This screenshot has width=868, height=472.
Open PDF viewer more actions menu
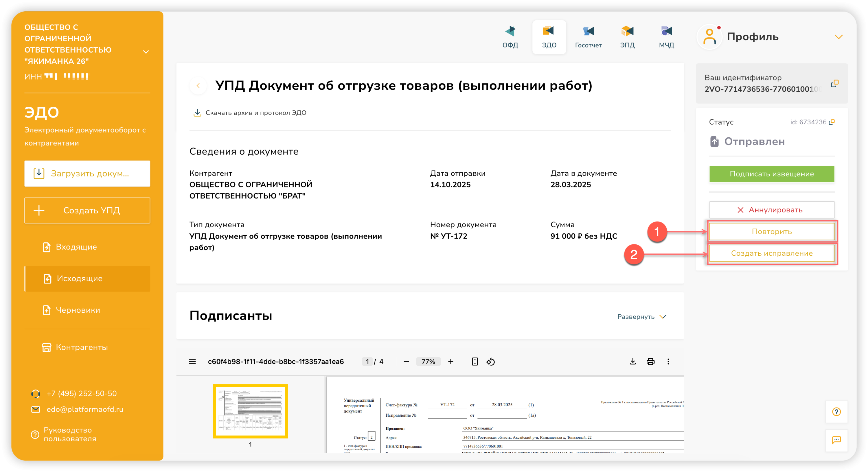pos(668,362)
